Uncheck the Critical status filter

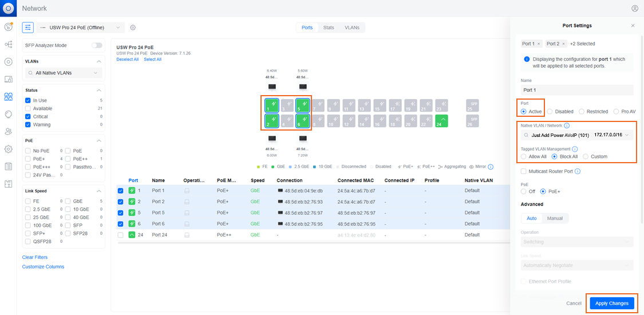click(x=28, y=117)
